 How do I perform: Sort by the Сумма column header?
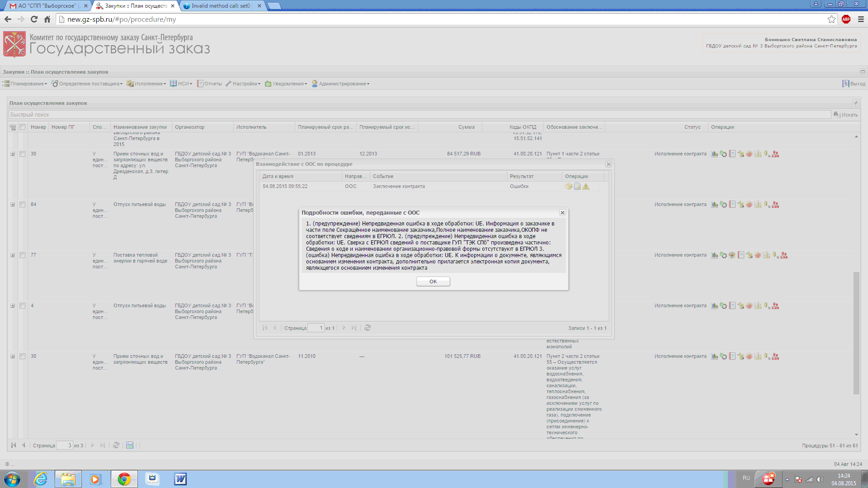pyautogui.click(x=467, y=127)
